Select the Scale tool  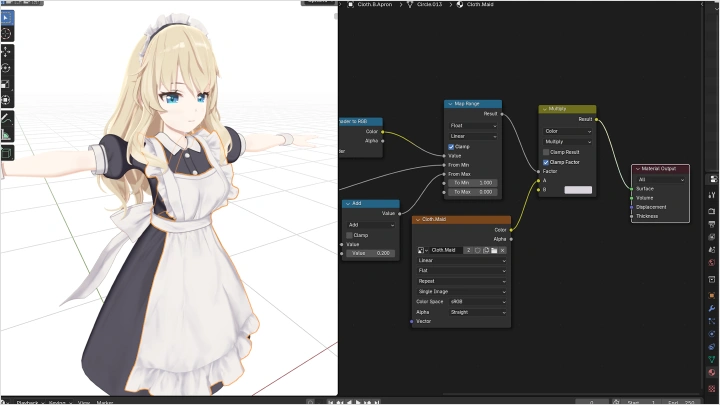coord(7,84)
